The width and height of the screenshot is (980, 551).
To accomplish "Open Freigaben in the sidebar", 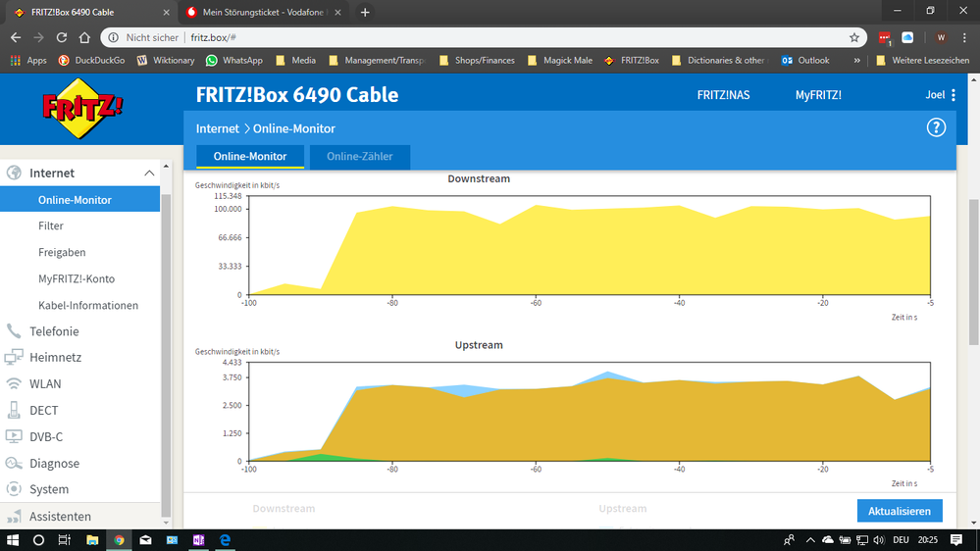I will (62, 252).
